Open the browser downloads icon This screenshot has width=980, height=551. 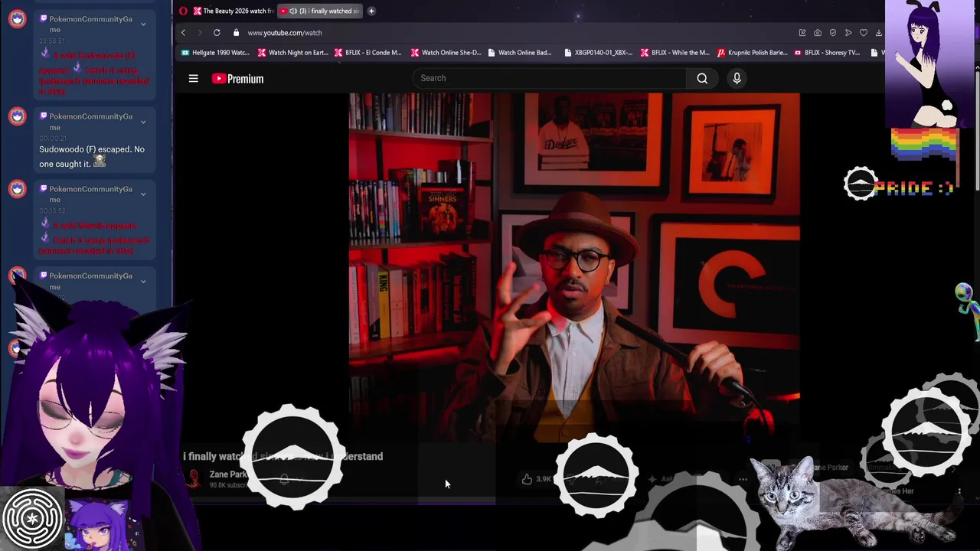pyautogui.click(x=878, y=33)
